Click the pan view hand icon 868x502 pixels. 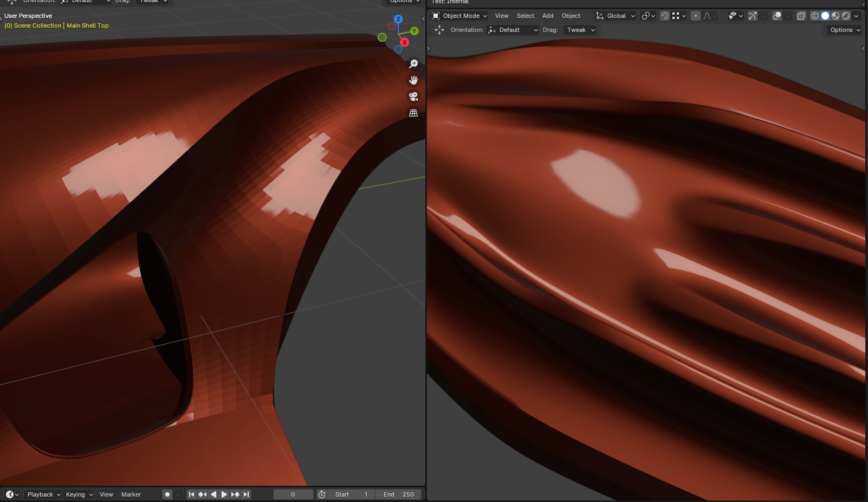pos(413,80)
